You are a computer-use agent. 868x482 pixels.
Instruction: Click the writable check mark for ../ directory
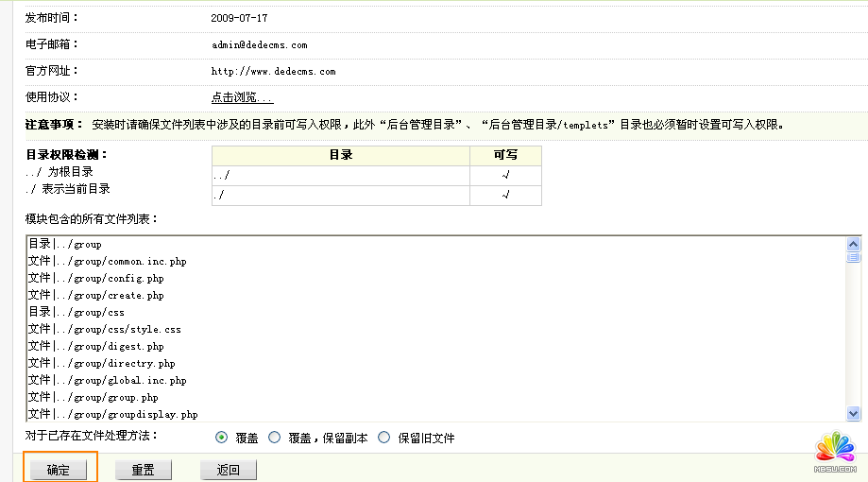[505, 176]
